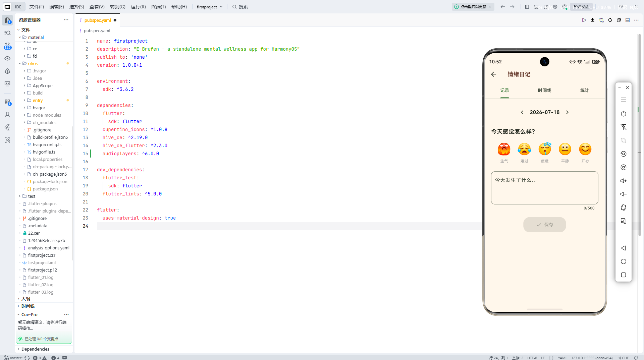Image resolution: width=644 pixels, height=360 pixels.
Task: Select the sad 难过 mood emoji
Action: pos(524,149)
